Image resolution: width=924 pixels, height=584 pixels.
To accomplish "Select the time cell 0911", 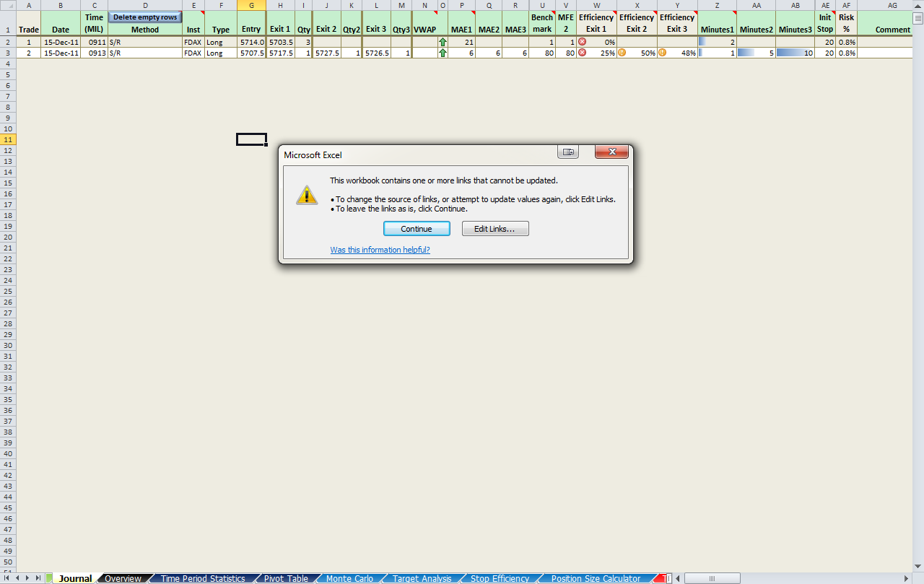I will click(x=94, y=43).
